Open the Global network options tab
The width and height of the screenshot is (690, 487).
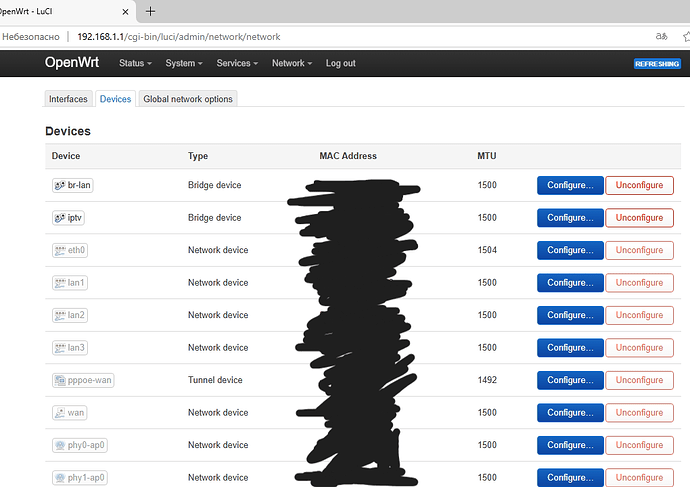pyautogui.click(x=188, y=99)
